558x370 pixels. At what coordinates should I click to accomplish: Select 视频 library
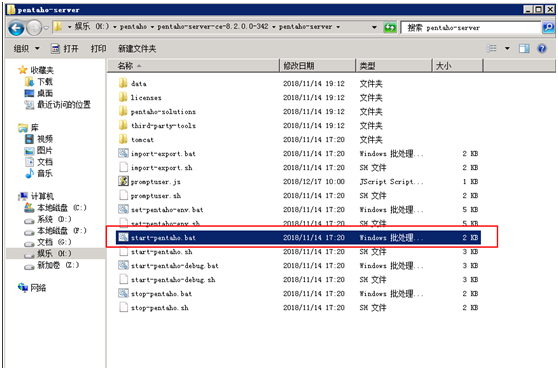pos(38,139)
